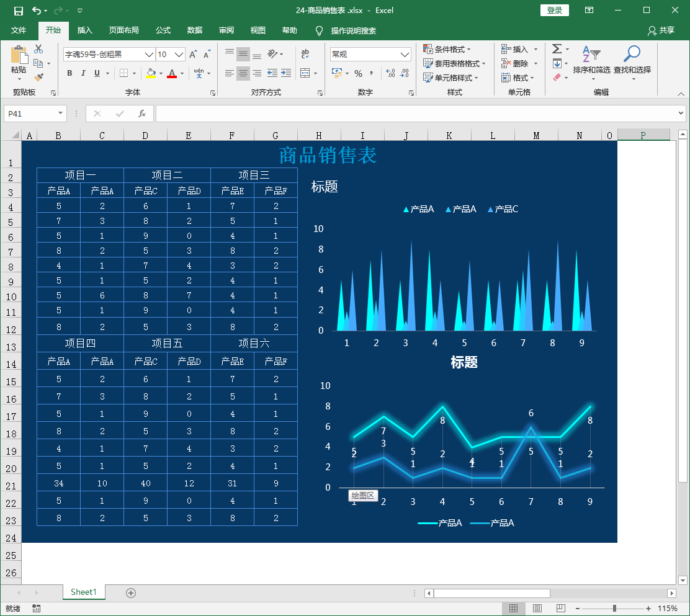
Task: Click the text orientation icon
Action: click(x=273, y=54)
